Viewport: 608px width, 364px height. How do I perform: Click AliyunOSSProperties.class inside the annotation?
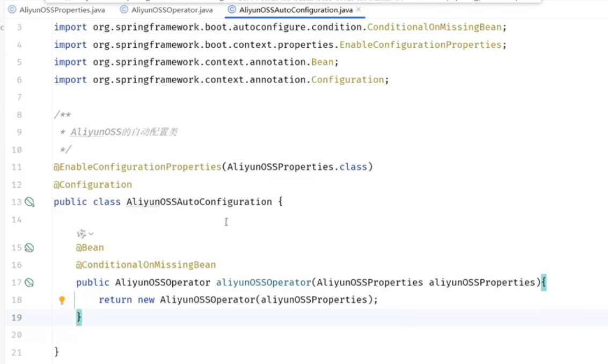pos(297,167)
